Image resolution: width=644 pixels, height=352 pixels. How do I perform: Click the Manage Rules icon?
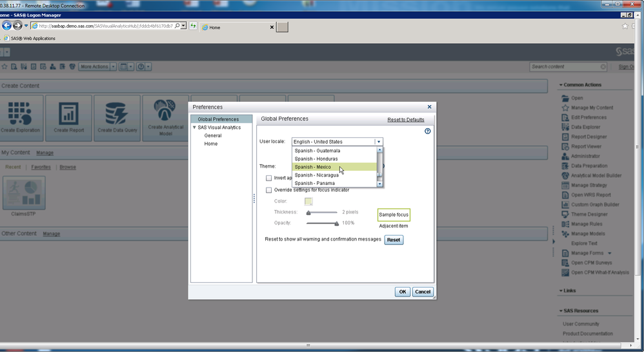tap(565, 224)
